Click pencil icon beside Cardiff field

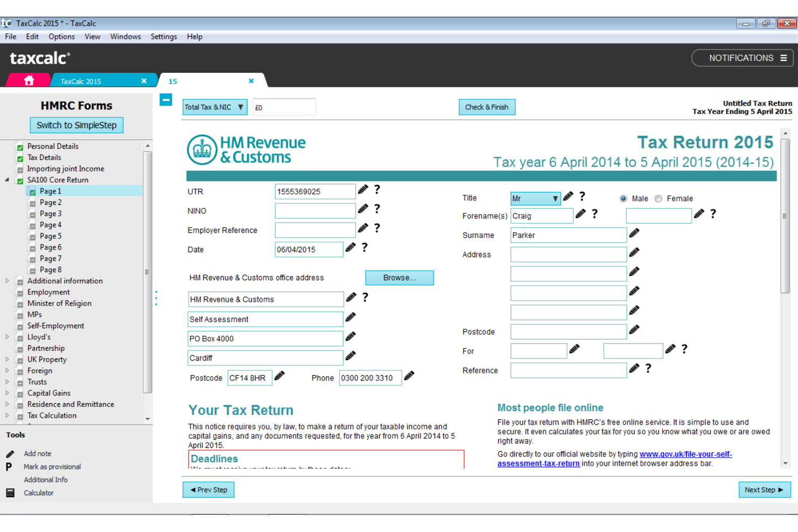[x=351, y=356]
